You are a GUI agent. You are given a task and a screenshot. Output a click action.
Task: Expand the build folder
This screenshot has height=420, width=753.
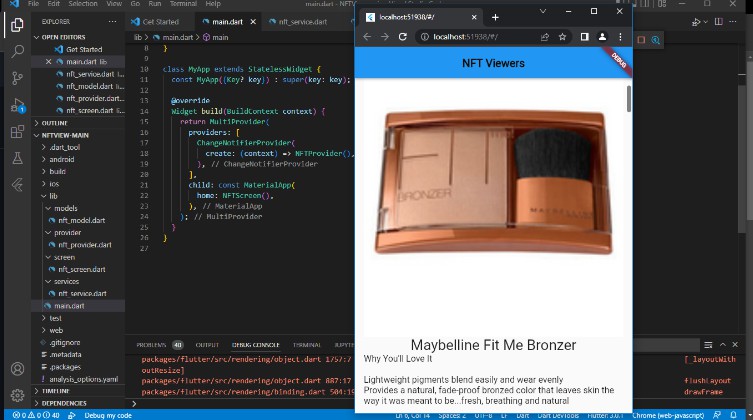coord(57,171)
